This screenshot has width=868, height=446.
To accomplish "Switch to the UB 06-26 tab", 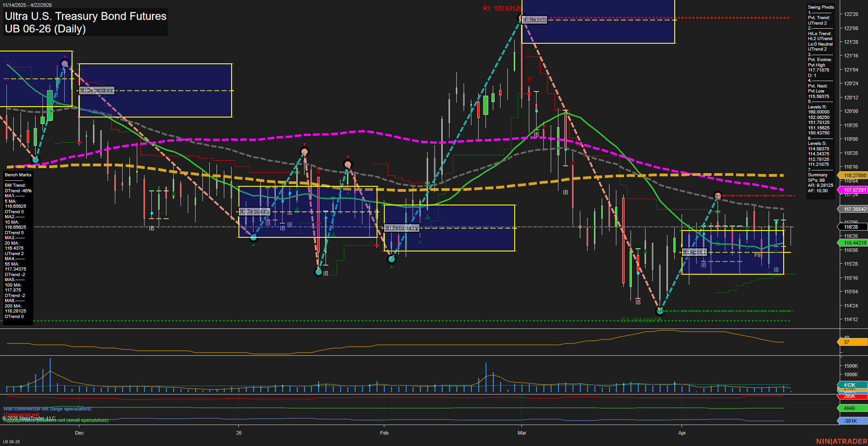I will tap(11, 441).
